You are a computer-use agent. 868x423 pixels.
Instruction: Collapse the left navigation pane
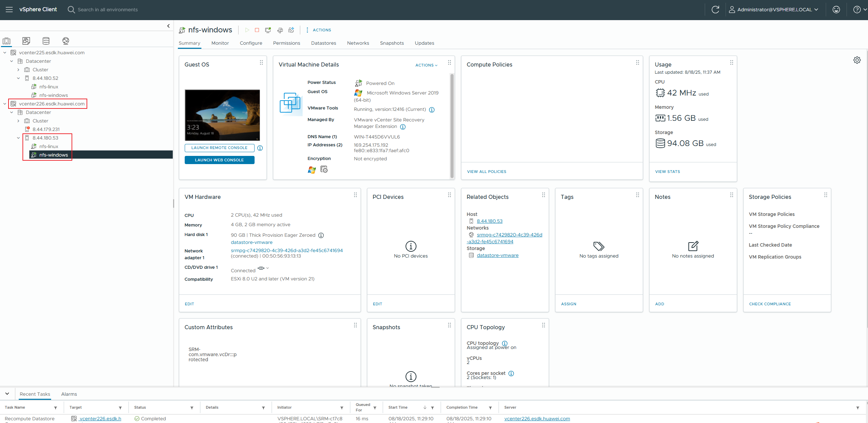(168, 26)
